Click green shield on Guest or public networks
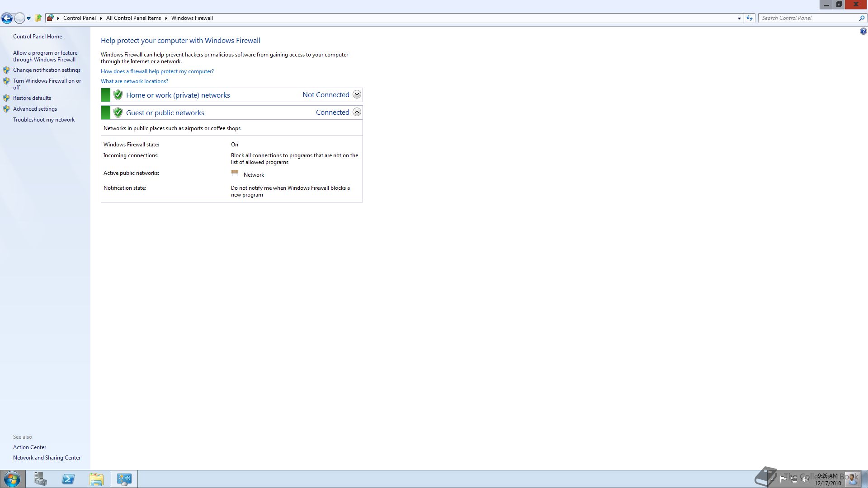 (118, 113)
